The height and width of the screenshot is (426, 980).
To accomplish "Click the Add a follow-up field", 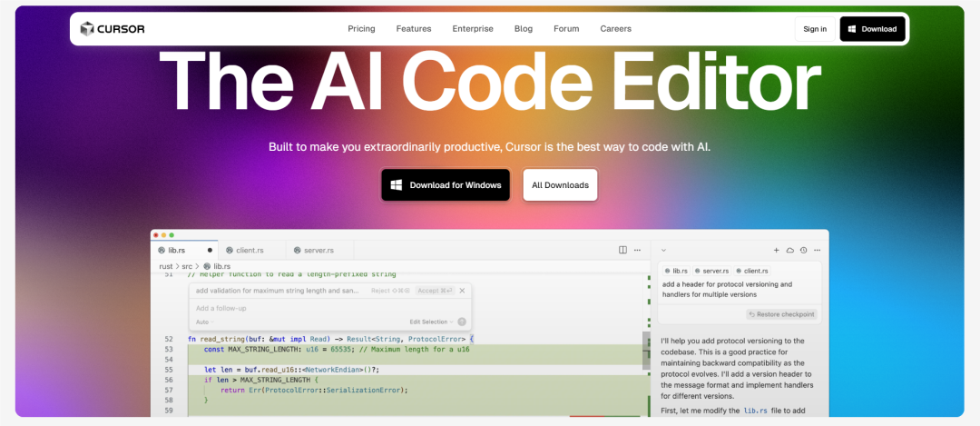I will 330,309.
